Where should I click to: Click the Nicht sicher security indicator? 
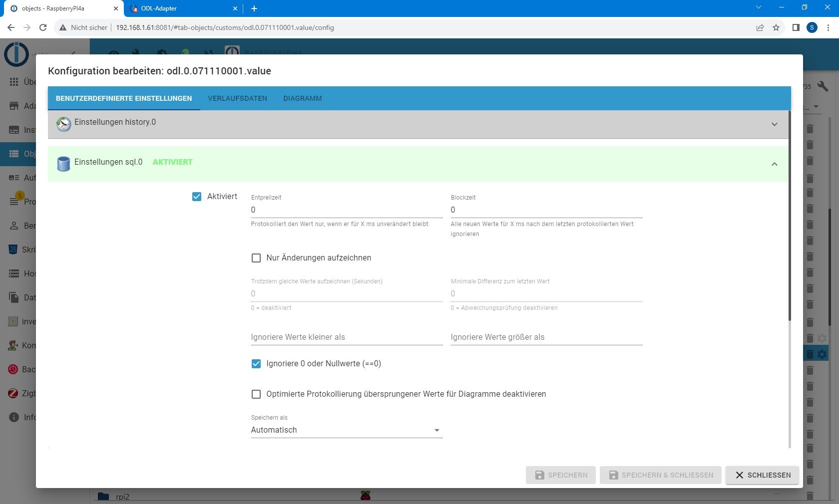click(83, 27)
